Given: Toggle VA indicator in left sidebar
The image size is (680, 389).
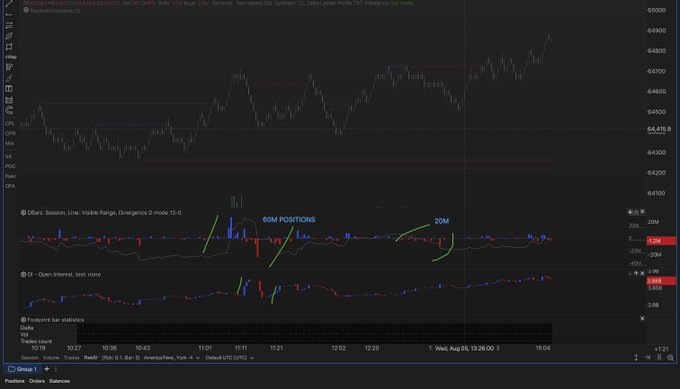Looking at the screenshot, I should pyautogui.click(x=8, y=156).
